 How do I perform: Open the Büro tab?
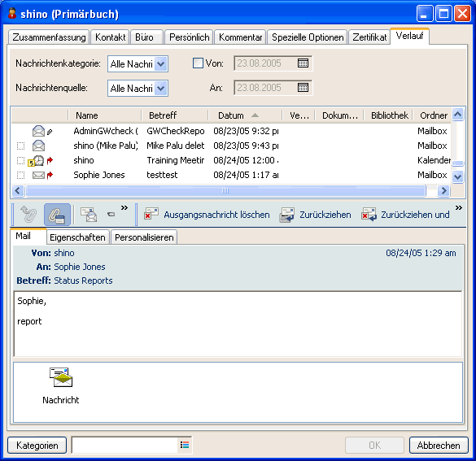[x=147, y=37]
